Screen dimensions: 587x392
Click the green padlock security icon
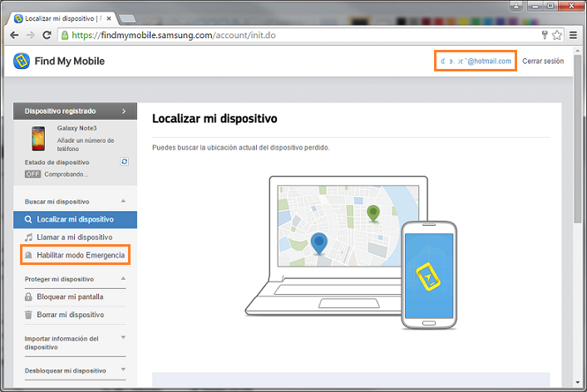pyautogui.click(x=65, y=35)
